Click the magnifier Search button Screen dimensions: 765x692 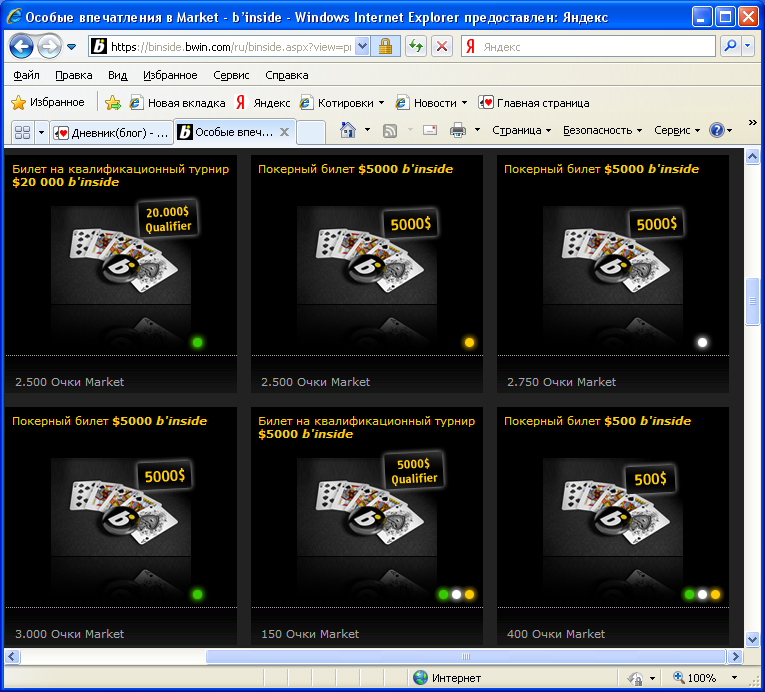(x=730, y=46)
